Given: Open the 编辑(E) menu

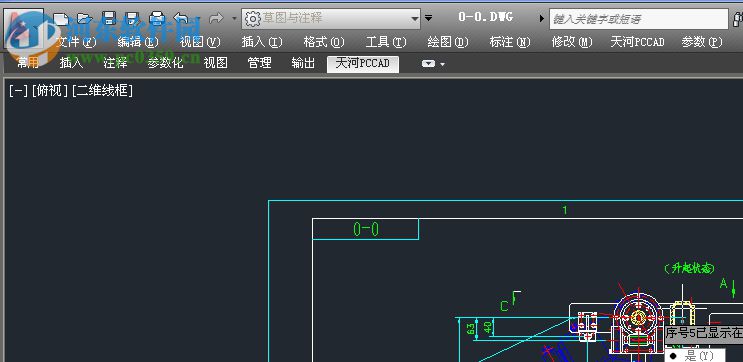Looking at the screenshot, I should [138, 42].
